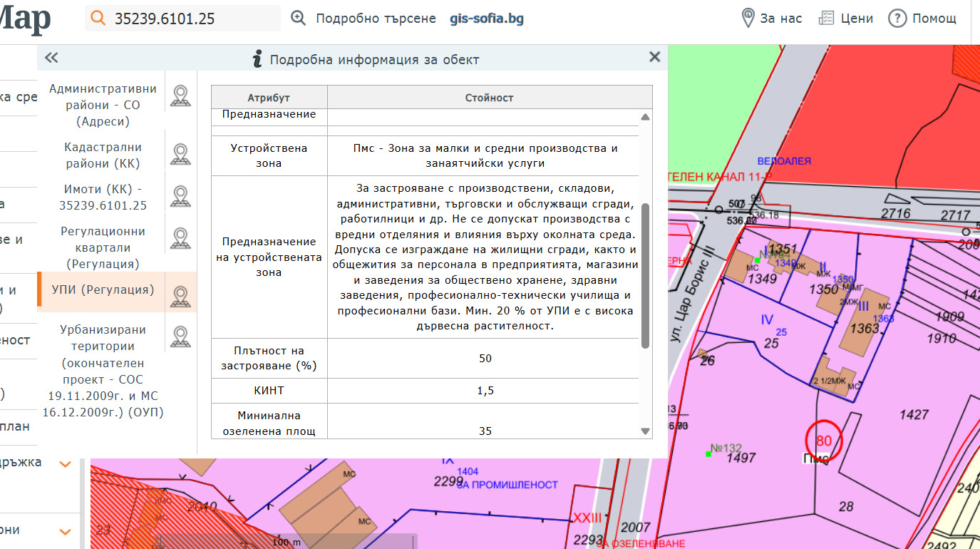Close the Подробна информация за обект panel

tap(654, 58)
